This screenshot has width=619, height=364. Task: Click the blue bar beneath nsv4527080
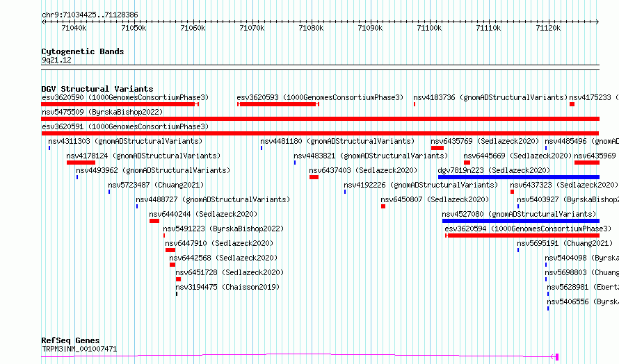pos(521,221)
